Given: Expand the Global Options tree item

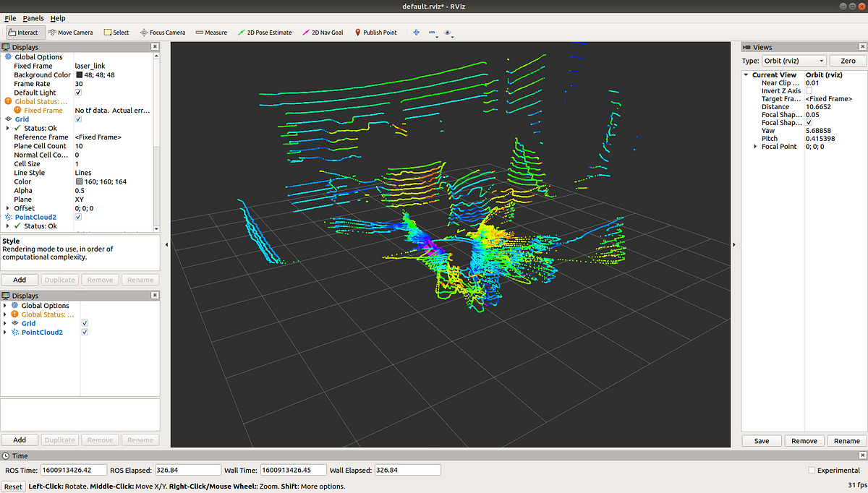Looking at the screenshot, I should 6,305.
